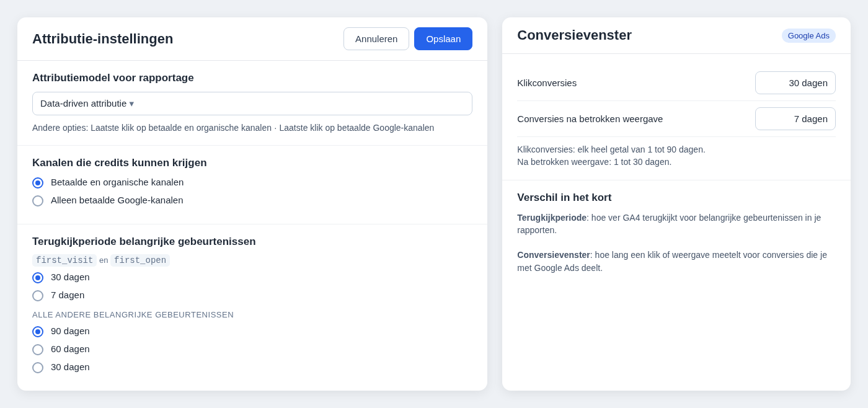Click the first_open code label
This screenshot has height=408, width=868.
click(x=140, y=260)
